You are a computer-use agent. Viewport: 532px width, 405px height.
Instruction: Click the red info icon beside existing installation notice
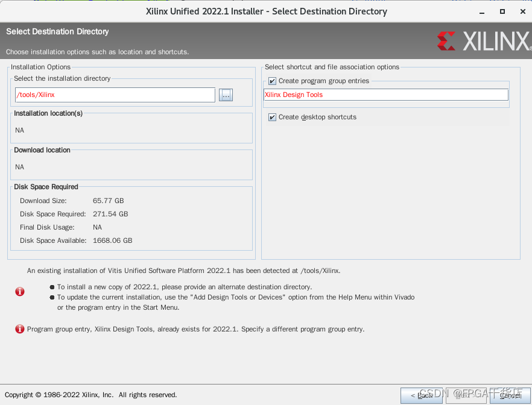pyautogui.click(x=20, y=292)
